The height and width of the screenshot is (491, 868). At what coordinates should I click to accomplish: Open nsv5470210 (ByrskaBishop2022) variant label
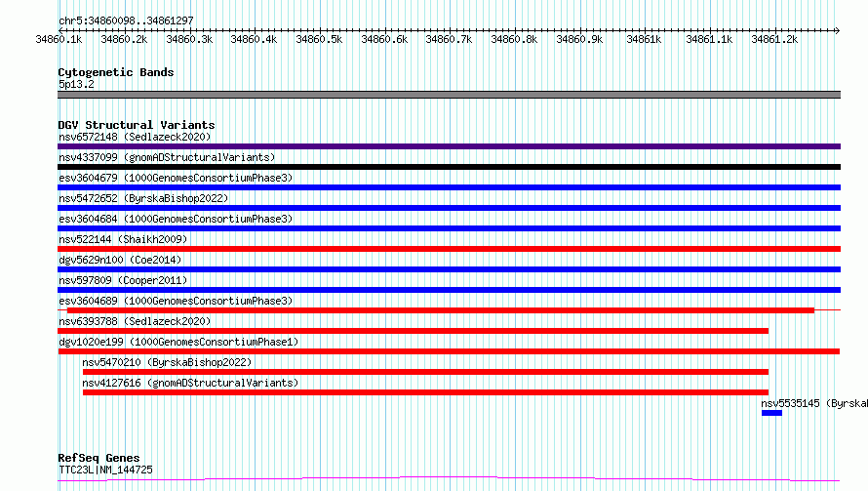coord(167,362)
